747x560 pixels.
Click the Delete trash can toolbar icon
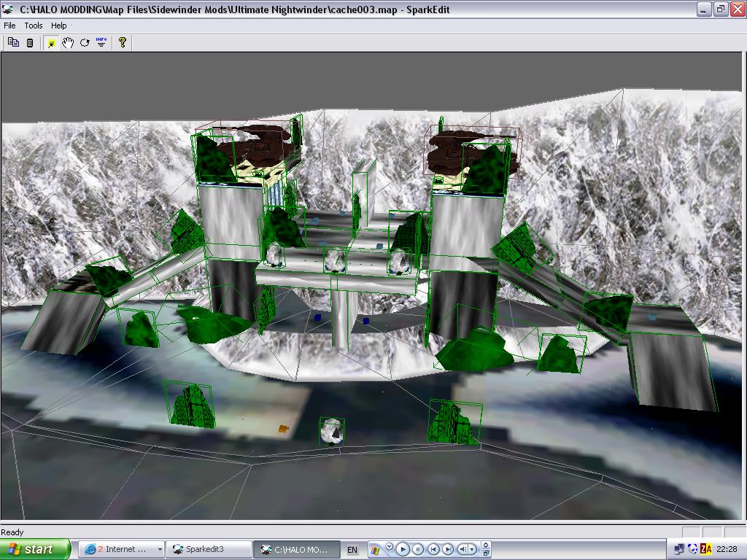(x=30, y=43)
